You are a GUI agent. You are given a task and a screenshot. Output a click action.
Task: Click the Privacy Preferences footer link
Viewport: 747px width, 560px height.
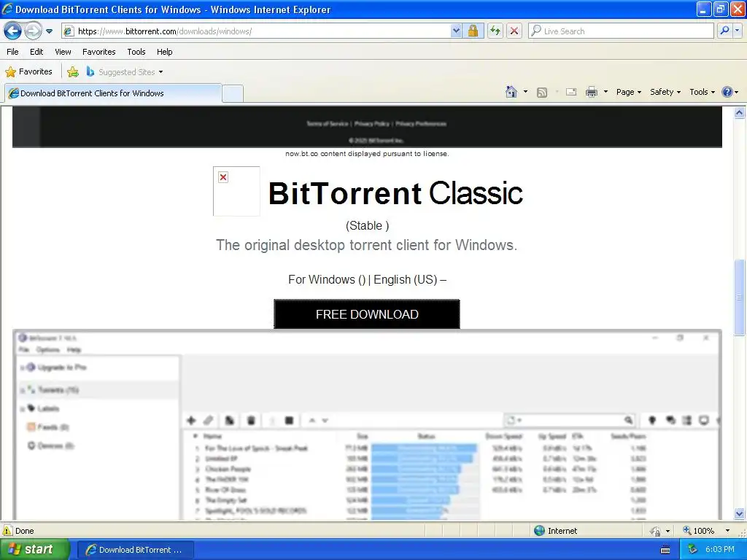421,124
